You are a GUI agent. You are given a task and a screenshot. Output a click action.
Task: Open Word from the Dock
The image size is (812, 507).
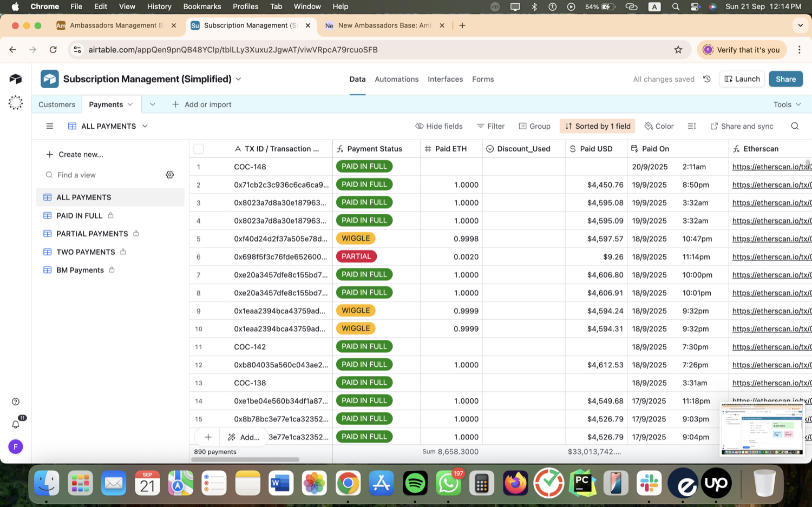(x=281, y=483)
